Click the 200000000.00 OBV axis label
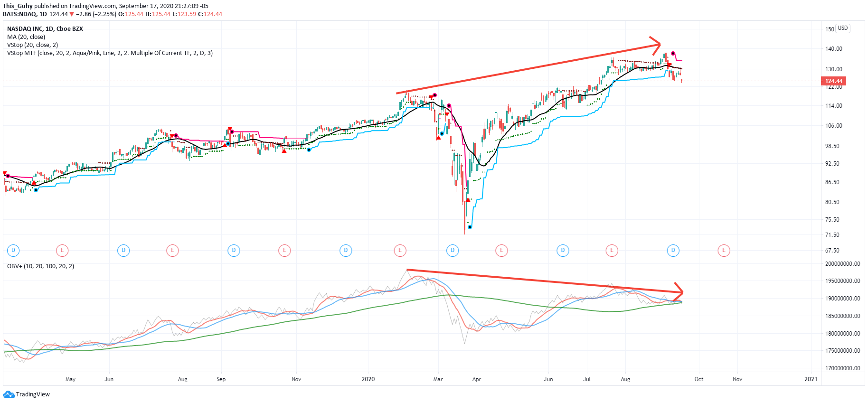The height and width of the screenshot is (403, 868). point(843,264)
